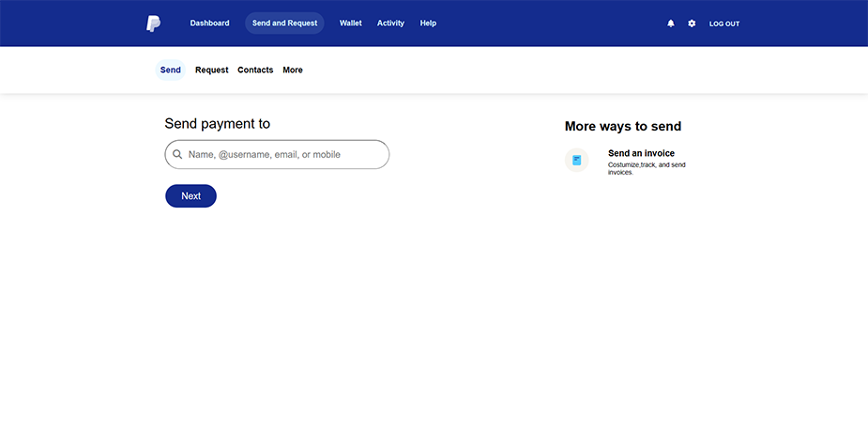Expand the More options tab
This screenshot has width=868, height=448.
click(292, 70)
